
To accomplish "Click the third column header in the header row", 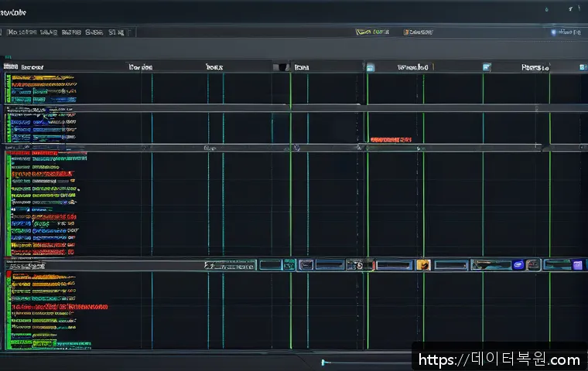I will 214,67.
